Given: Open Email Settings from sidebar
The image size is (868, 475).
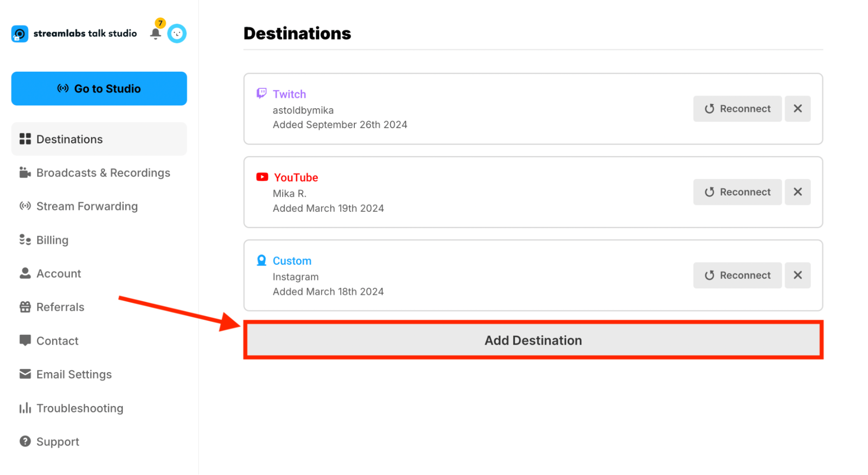Looking at the screenshot, I should point(74,375).
